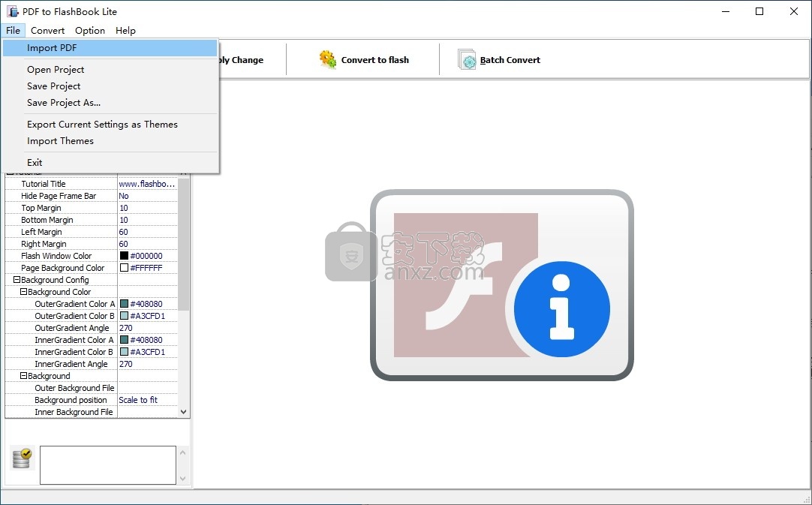Open the Option menu
This screenshot has width=812, height=505.
pyautogui.click(x=90, y=31)
